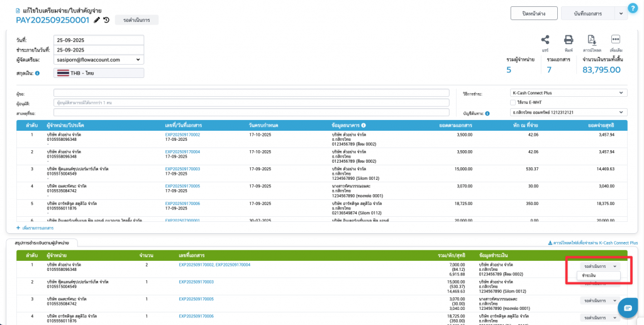
Task: Click the วันที่ date input field
Action: (x=99, y=40)
